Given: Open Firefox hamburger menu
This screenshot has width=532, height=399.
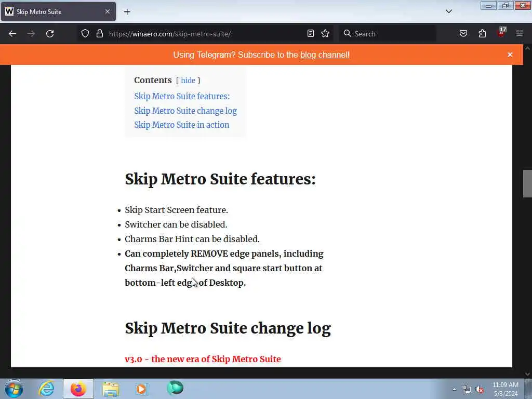Looking at the screenshot, I should [520, 34].
